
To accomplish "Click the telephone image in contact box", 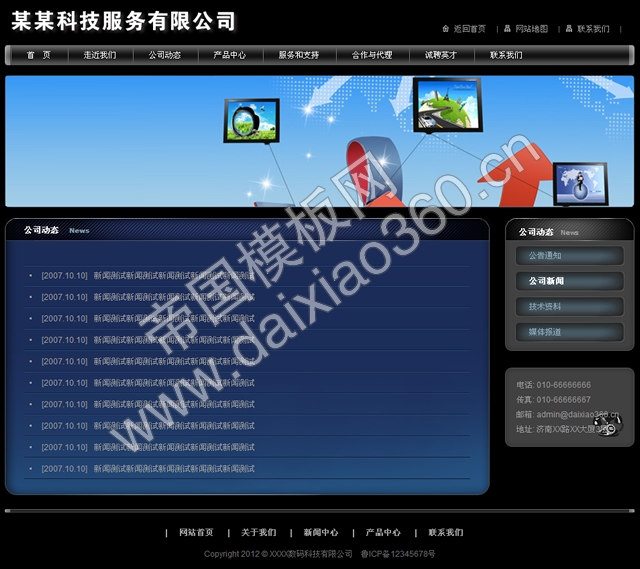I will tap(604, 424).
